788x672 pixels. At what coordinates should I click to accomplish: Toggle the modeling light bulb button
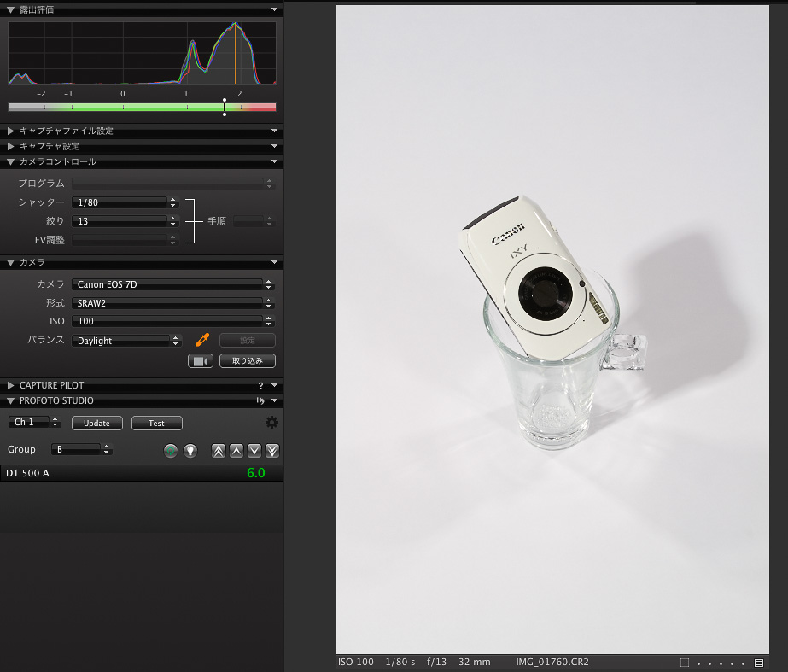190,451
